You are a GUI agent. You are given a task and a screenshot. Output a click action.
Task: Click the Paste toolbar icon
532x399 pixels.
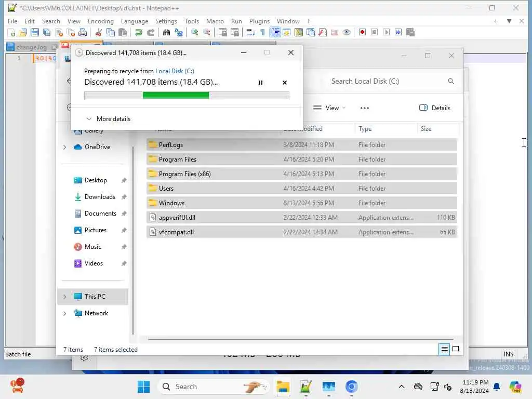pyautogui.click(x=123, y=32)
